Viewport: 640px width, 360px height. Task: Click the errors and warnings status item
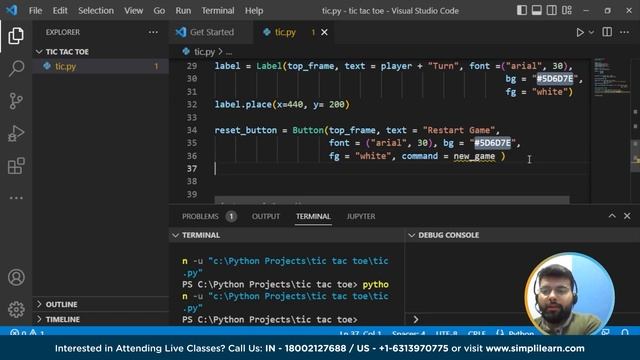point(27,333)
